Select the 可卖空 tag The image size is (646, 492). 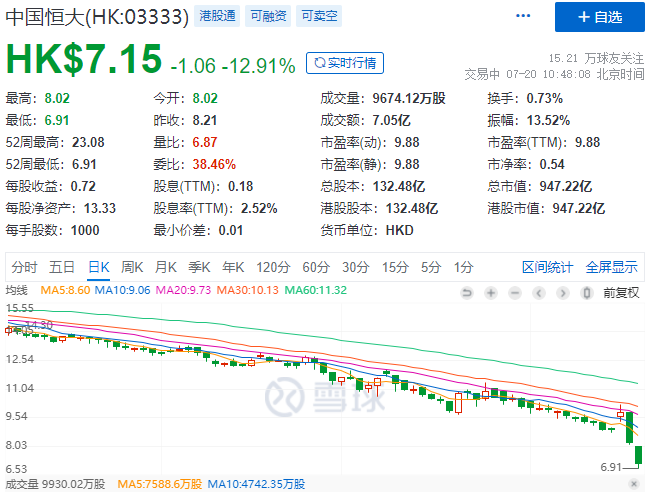point(319,16)
